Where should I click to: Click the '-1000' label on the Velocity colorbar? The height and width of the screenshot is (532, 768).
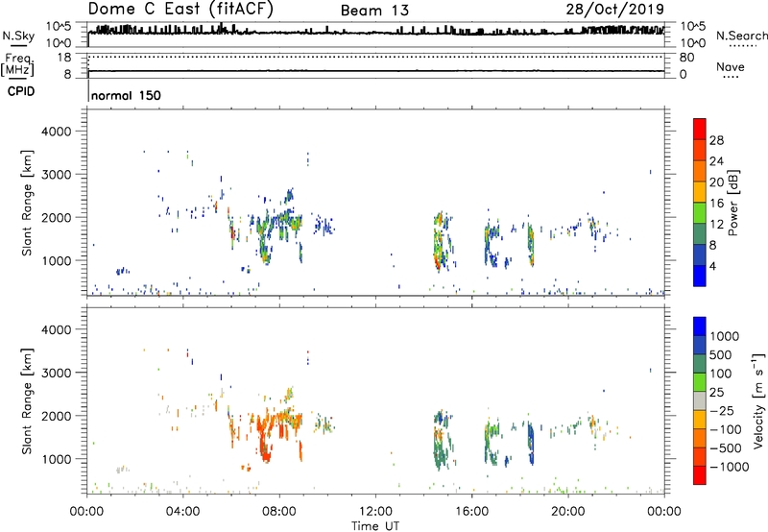pos(730,467)
